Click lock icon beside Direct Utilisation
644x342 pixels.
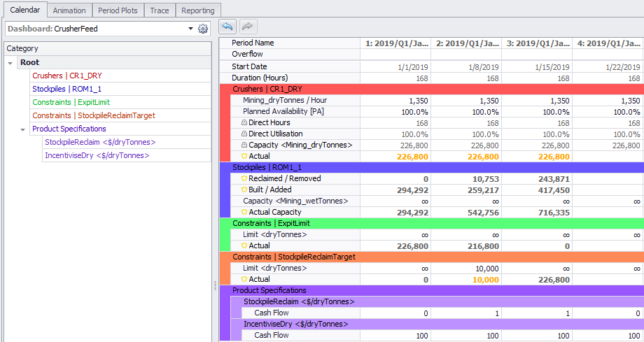tap(244, 134)
